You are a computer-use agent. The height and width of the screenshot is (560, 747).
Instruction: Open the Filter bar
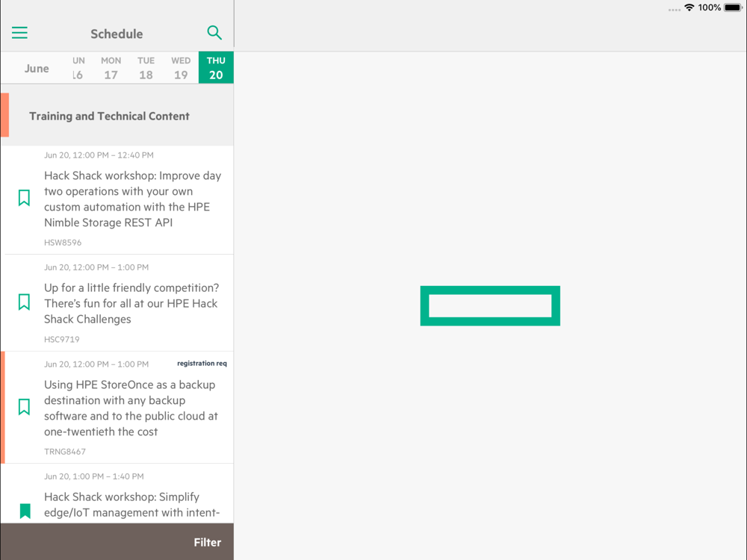(117, 542)
